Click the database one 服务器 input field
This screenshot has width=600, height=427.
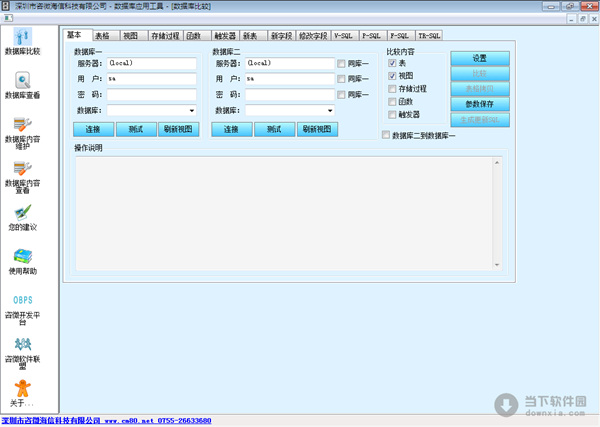[x=152, y=64]
